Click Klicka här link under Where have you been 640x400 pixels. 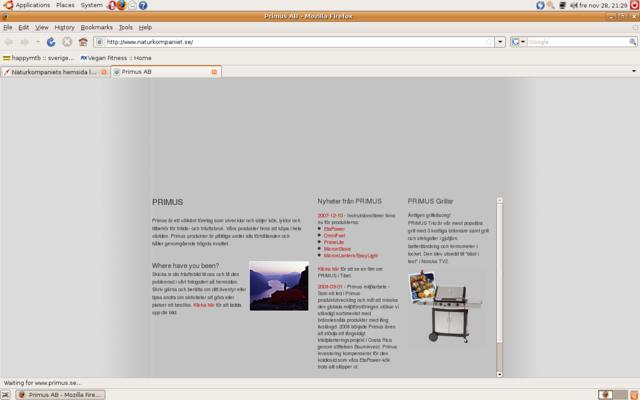pos(204,305)
